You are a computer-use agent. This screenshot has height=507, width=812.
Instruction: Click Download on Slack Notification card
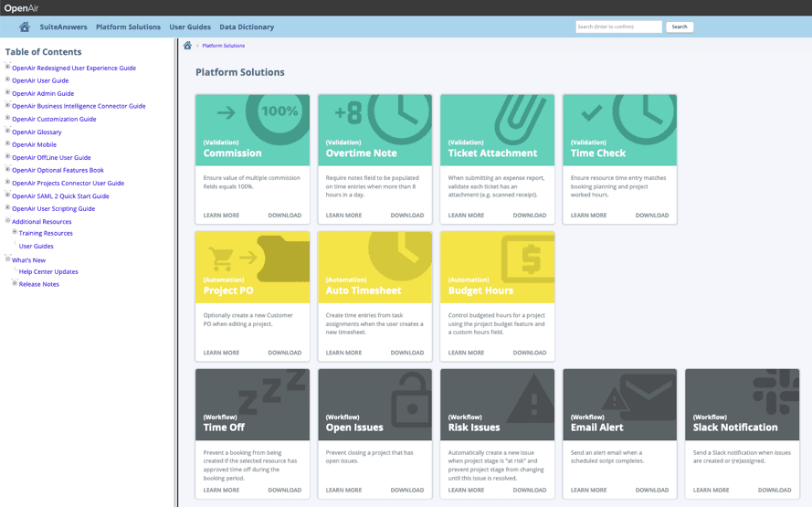point(775,490)
